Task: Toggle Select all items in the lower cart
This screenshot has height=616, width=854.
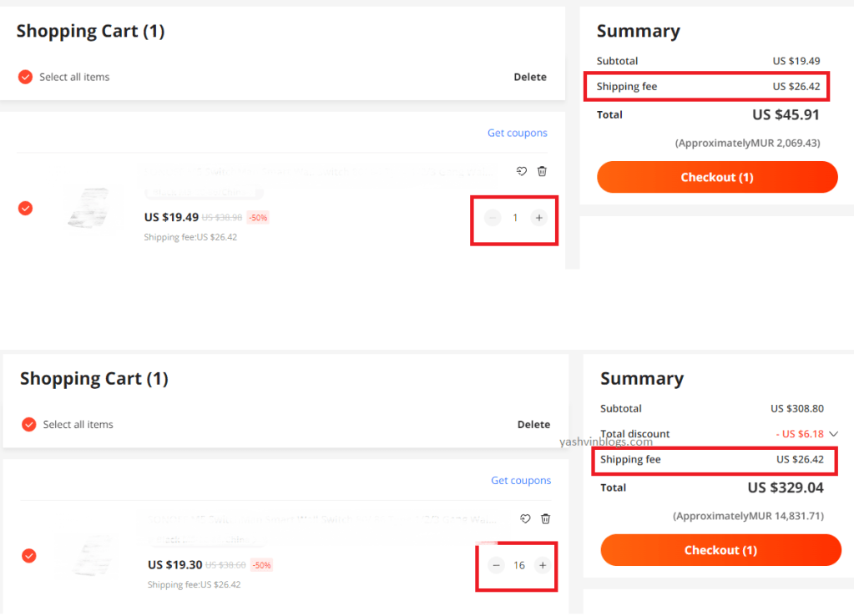Action: click(x=28, y=424)
